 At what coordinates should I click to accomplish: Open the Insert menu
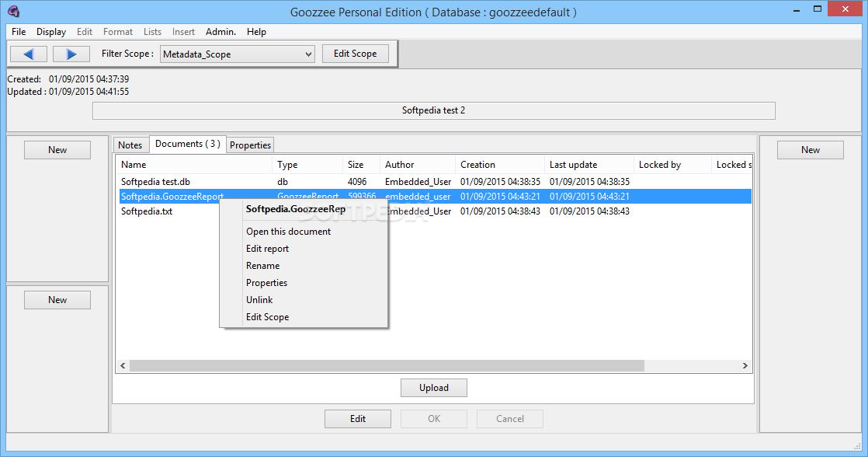(x=183, y=32)
